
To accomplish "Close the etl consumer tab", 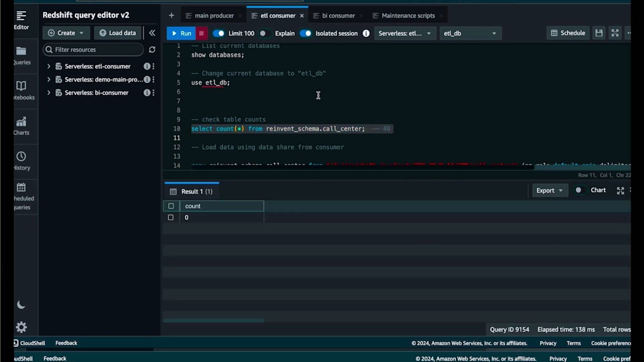I will pos(303,16).
